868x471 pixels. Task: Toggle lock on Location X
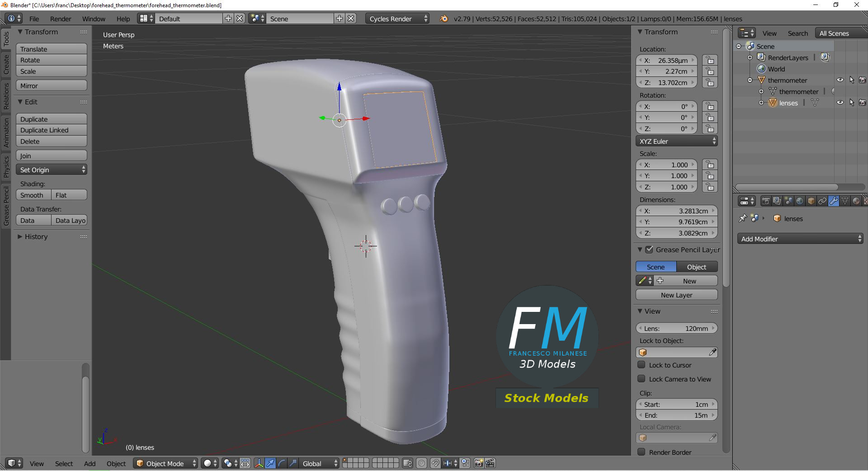pyautogui.click(x=710, y=60)
